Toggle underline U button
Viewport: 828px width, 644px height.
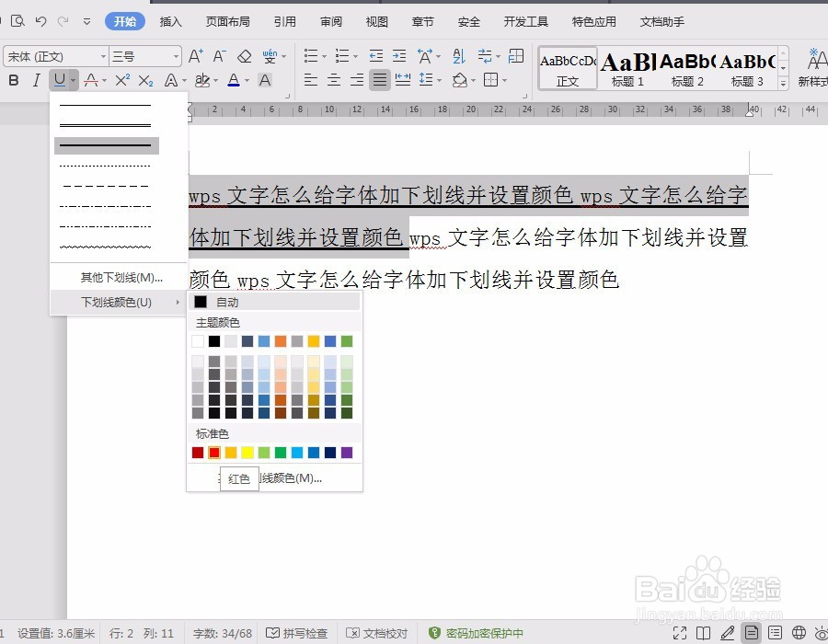pyautogui.click(x=59, y=80)
